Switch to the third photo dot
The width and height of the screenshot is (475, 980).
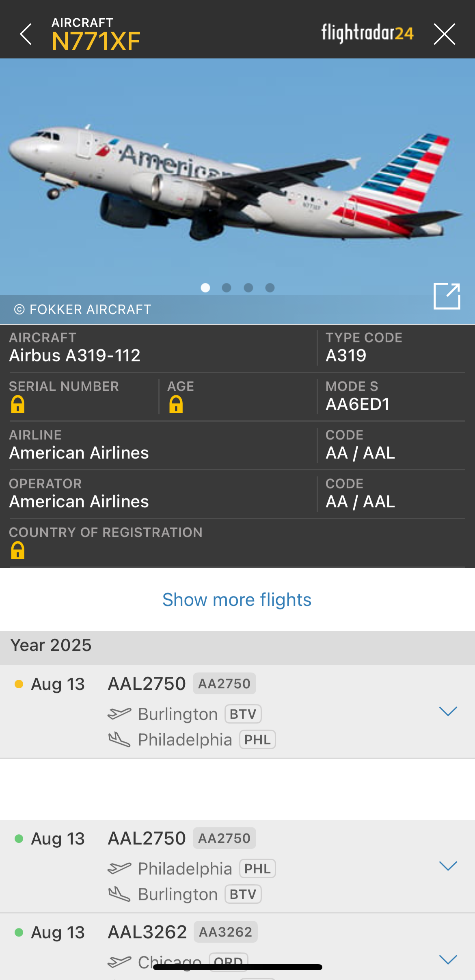coord(248,288)
